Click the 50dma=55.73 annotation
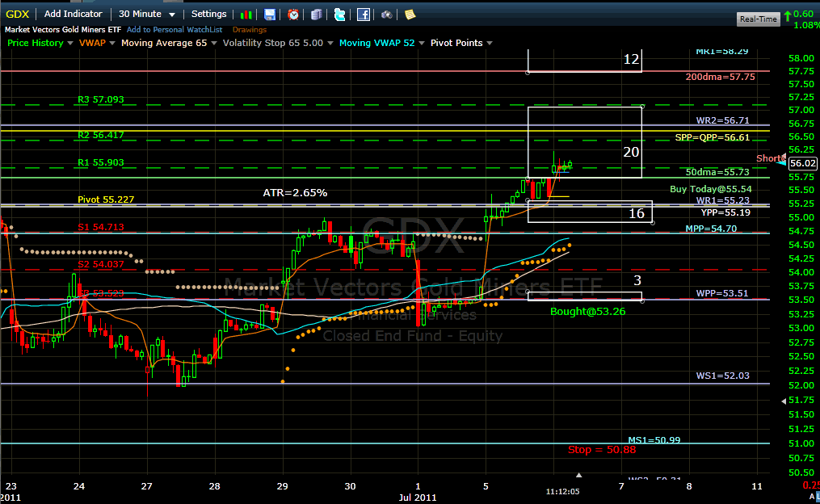 (717, 172)
